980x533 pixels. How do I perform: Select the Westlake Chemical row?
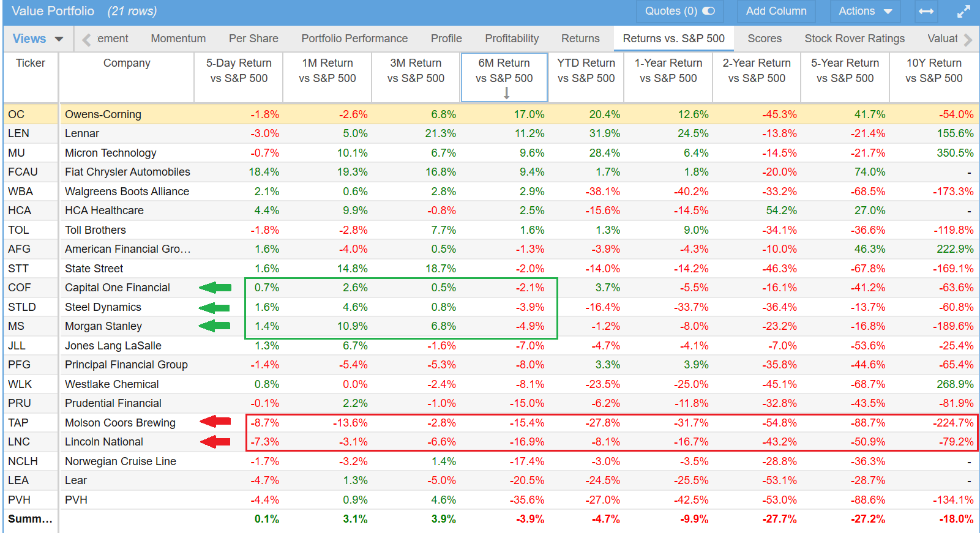[x=491, y=384]
